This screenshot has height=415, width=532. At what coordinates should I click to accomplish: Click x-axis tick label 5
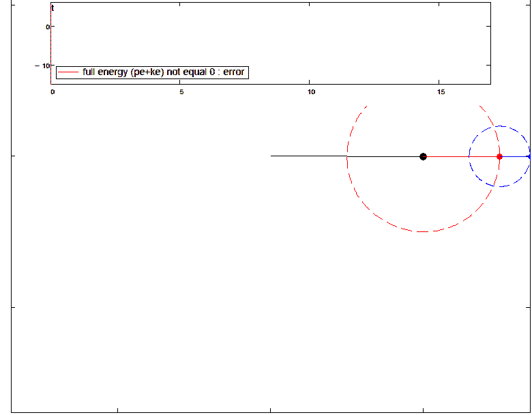[x=181, y=91]
